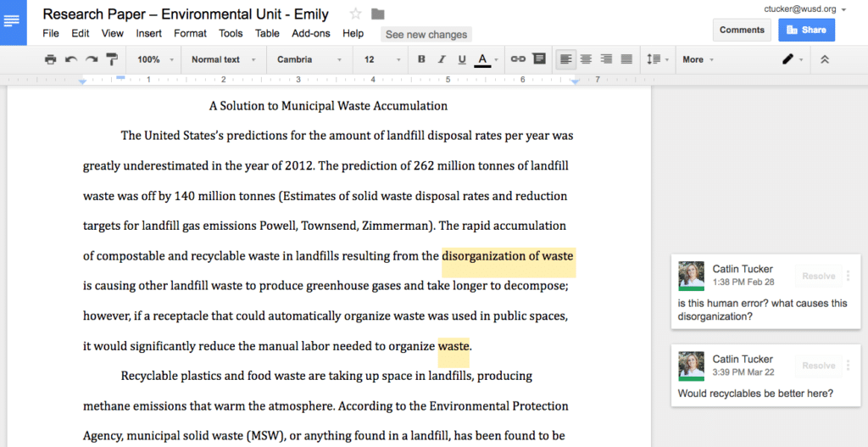Click the document title to rename it
The image size is (868, 447).
click(x=186, y=14)
